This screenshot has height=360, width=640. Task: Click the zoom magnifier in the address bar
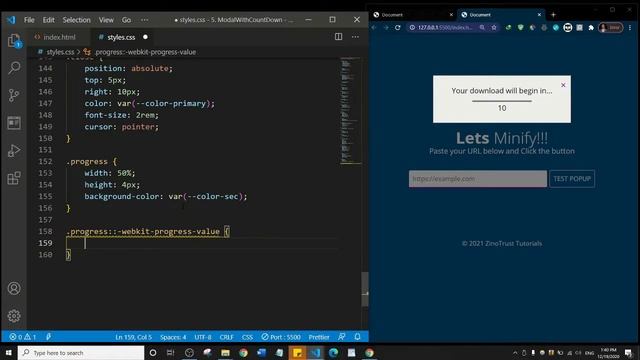(x=482, y=27)
